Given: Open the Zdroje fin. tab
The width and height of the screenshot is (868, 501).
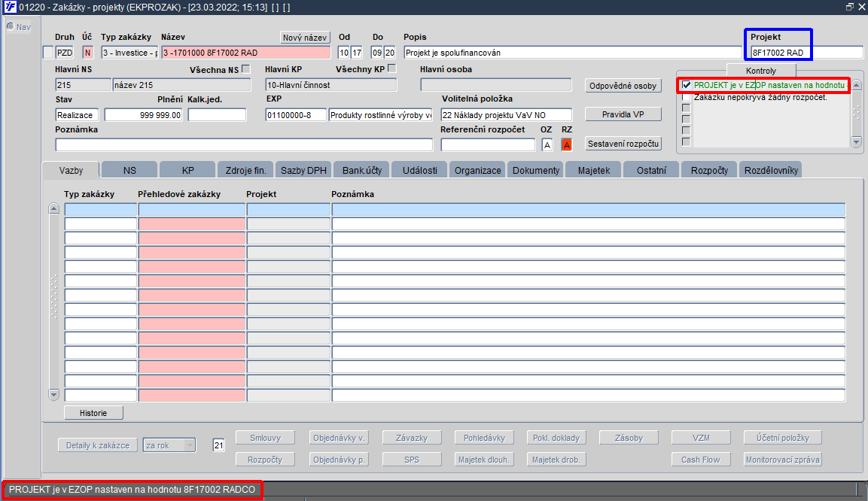Looking at the screenshot, I should click(245, 170).
